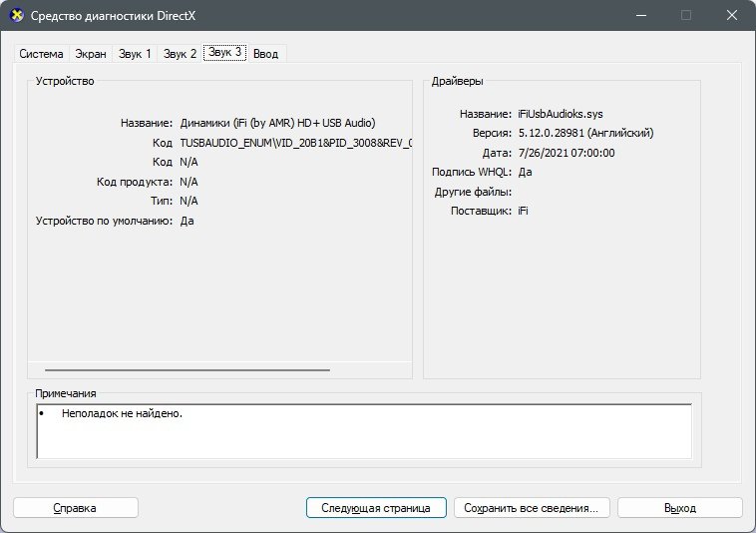Minimize the DirectX diagnostic window
This screenshot has width=756, height=533.
[x=640, y=15]
